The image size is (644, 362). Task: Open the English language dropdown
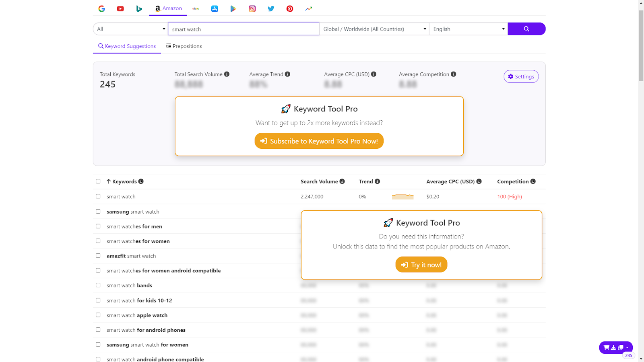469,29
